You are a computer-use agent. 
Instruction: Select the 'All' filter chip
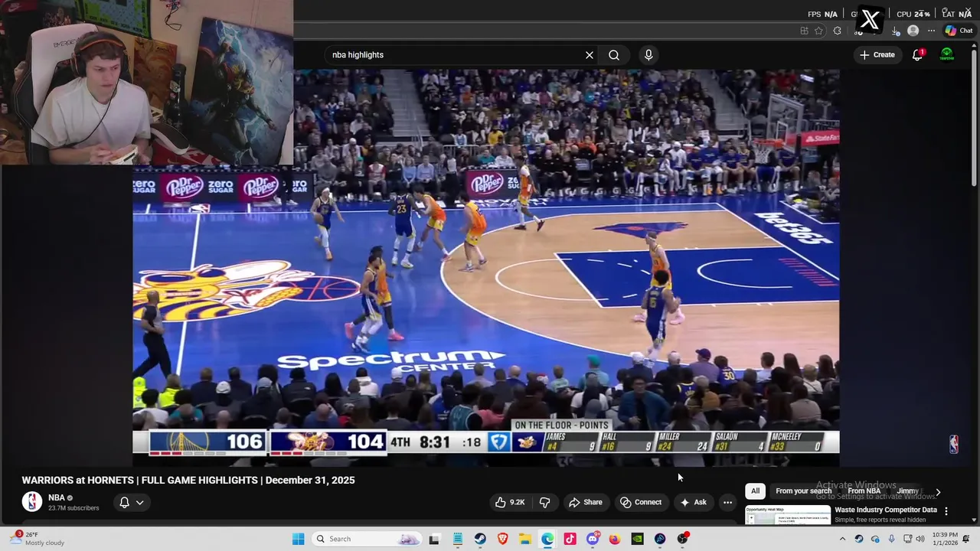[755, 491]
